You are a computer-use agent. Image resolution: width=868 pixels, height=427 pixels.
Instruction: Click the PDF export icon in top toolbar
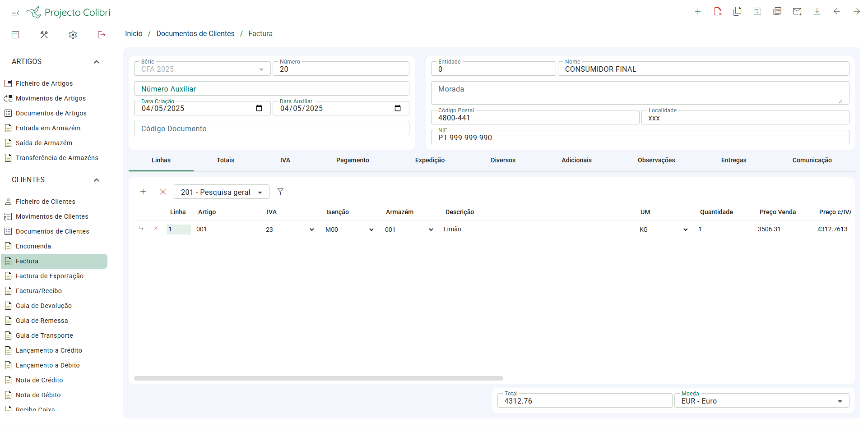click(x=777, y=12)
